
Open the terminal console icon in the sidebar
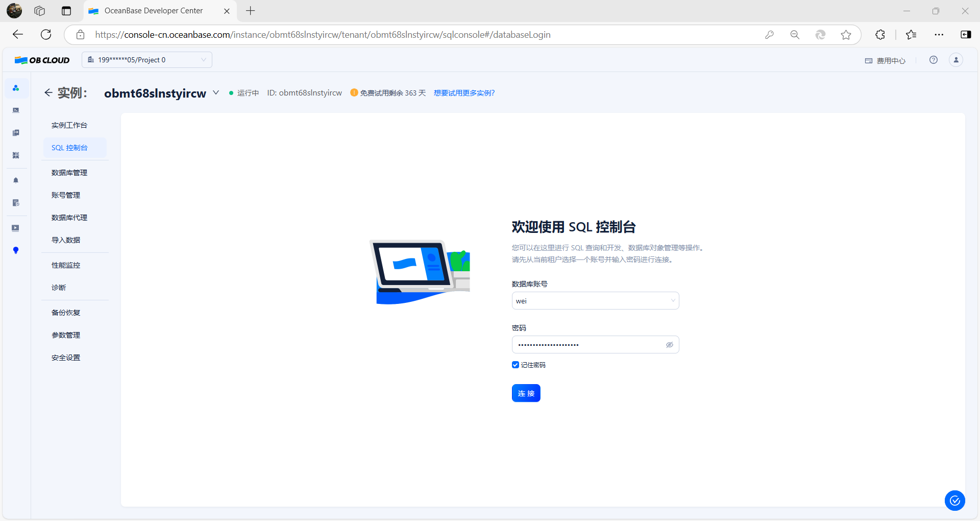(16, 109)
